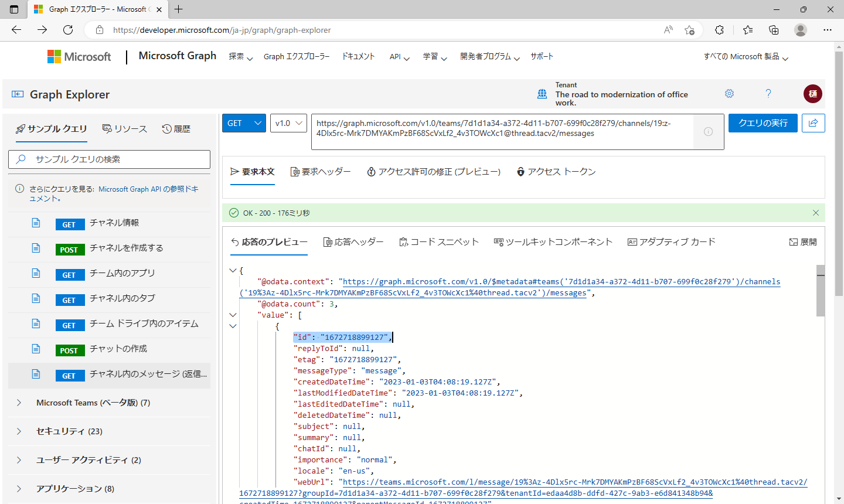Collapse the "value" array fold arrow
844x504 pixels.
(x=233, y=315)
